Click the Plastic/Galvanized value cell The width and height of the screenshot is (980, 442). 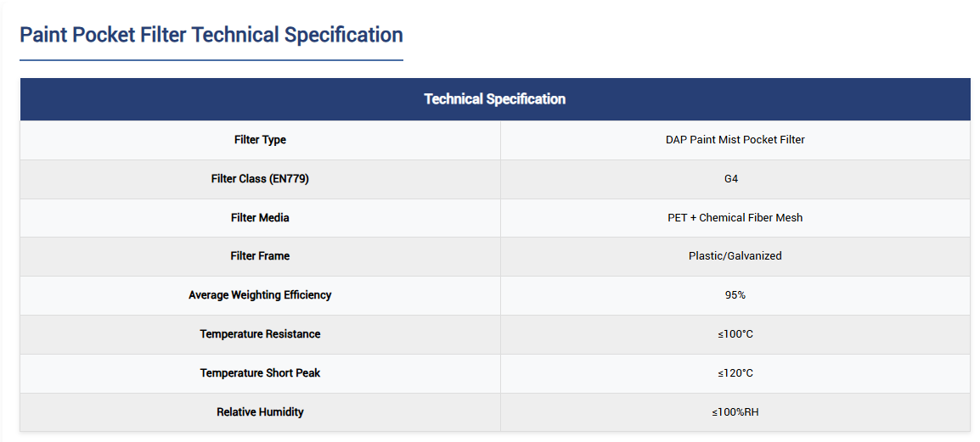pos(735,256)
